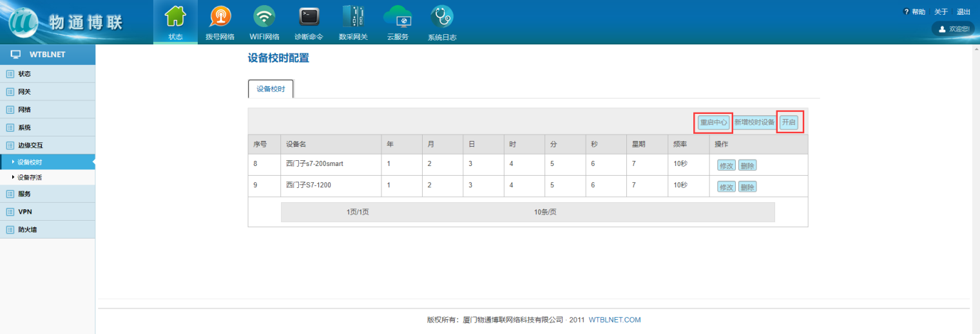Open 设备存活 in the sidebar

pos(30,177)
